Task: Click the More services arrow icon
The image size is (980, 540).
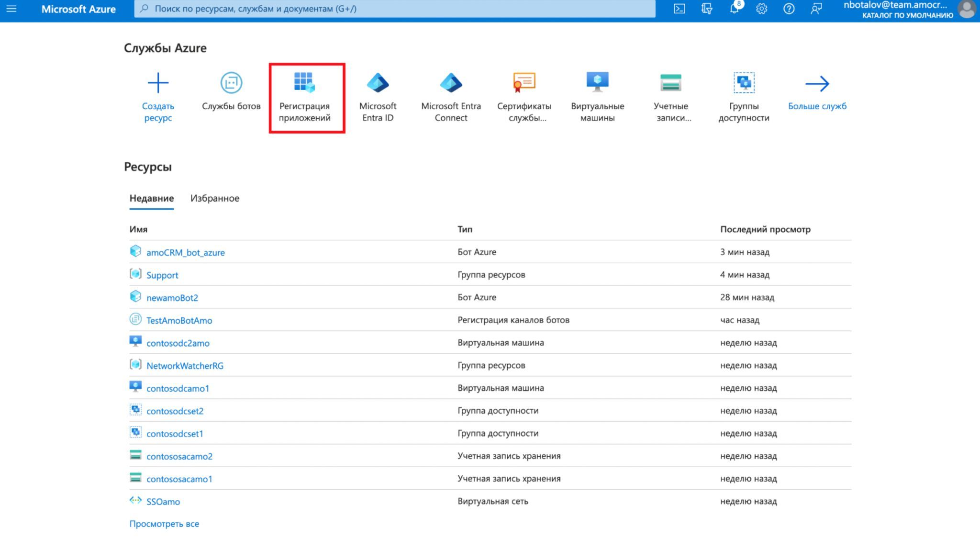Action: [x=817, y=83]
